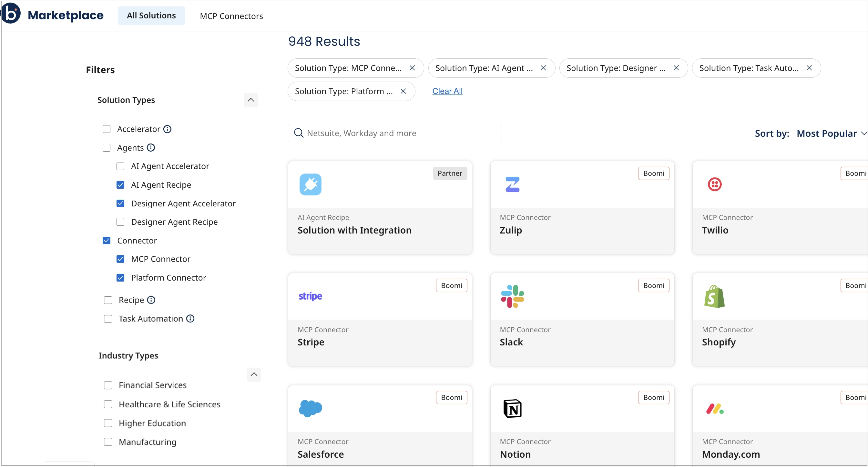Enable the Accelerator checkbox

pos(107,129)
